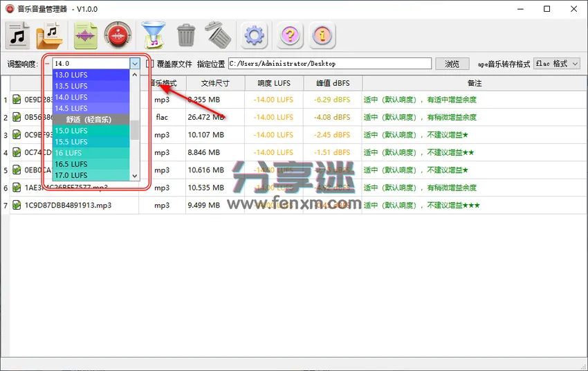Pick 17.0 LUFS option
The height and width of the screenshot is (371, 588).
point(91,175)
